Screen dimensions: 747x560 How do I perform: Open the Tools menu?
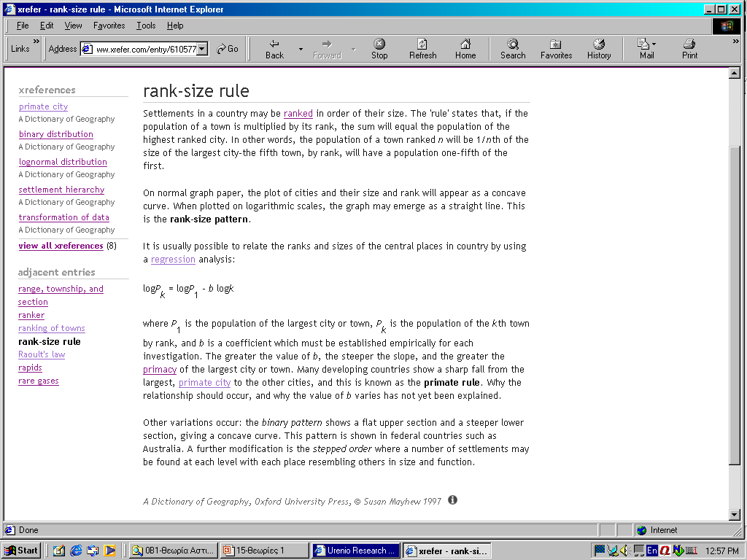(x=146, y=26)
